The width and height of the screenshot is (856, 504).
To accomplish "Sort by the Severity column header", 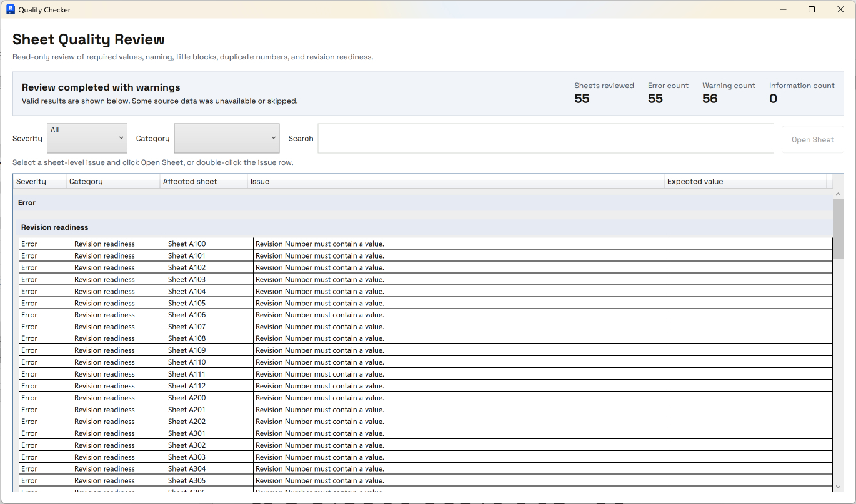I will [x=39, y=181].
